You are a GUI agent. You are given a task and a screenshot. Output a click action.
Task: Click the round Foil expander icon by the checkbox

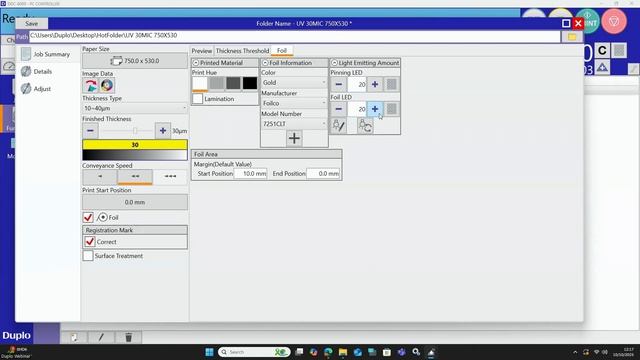click(103, 217)
